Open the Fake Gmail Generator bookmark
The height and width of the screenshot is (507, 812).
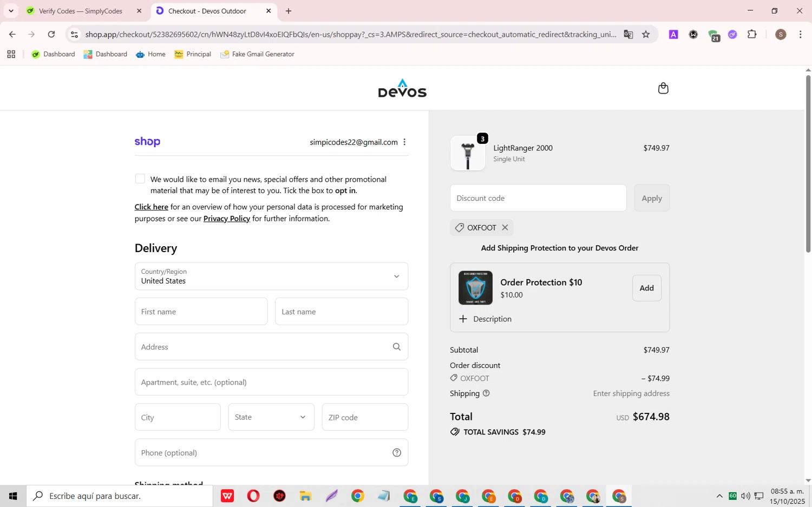click(257, 54)
